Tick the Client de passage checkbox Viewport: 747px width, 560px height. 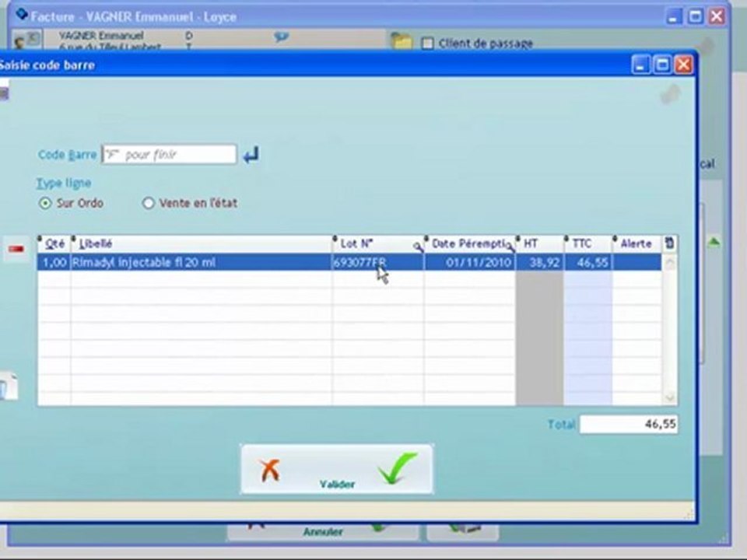point(427,44)
